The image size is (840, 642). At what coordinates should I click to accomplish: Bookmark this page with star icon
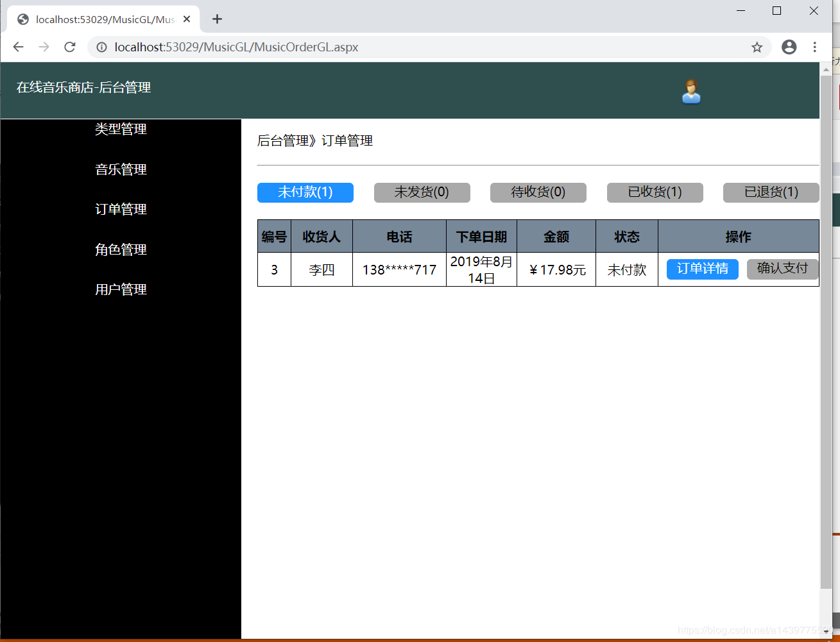click(757, 47)
